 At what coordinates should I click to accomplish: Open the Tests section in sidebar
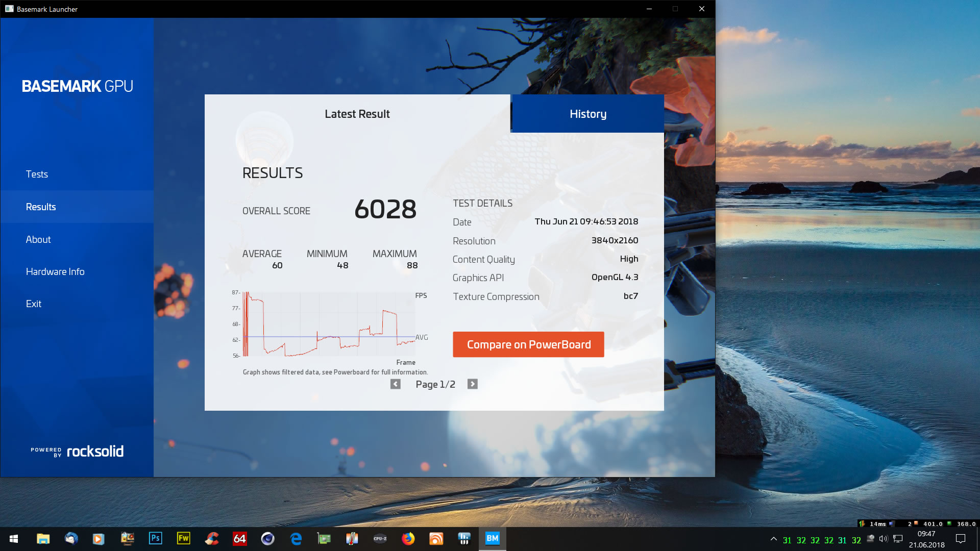pyautogui.click(x=37, y=174)
